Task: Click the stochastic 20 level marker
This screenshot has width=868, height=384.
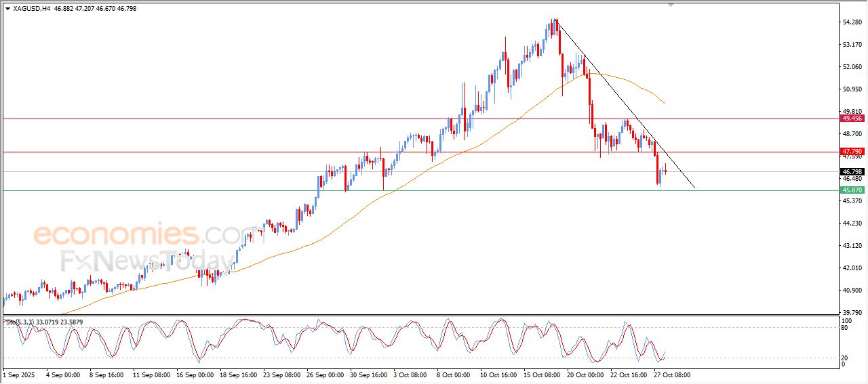Action: [x=845, y=358]
